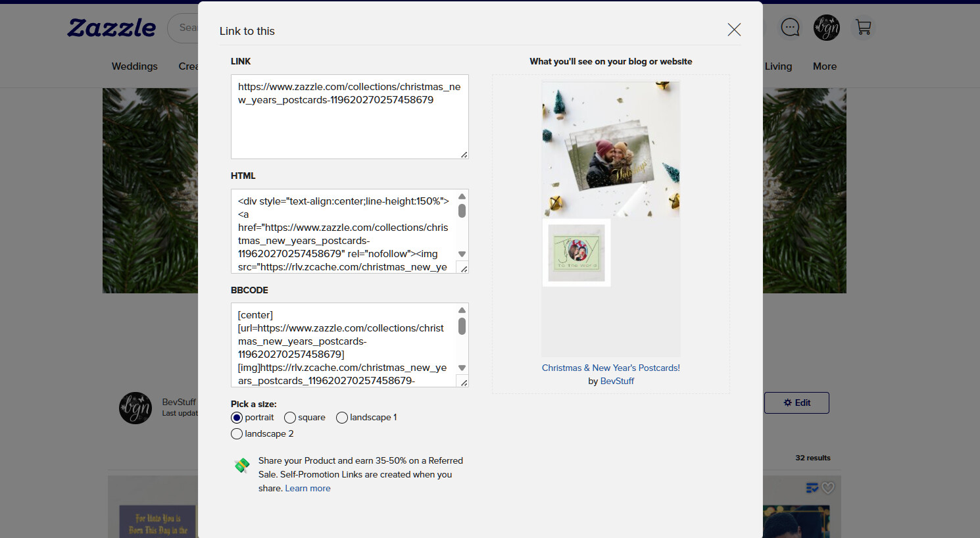Click BevStuff store avatar on page
This screenshot has width=980, height=538.
(135, 408)
